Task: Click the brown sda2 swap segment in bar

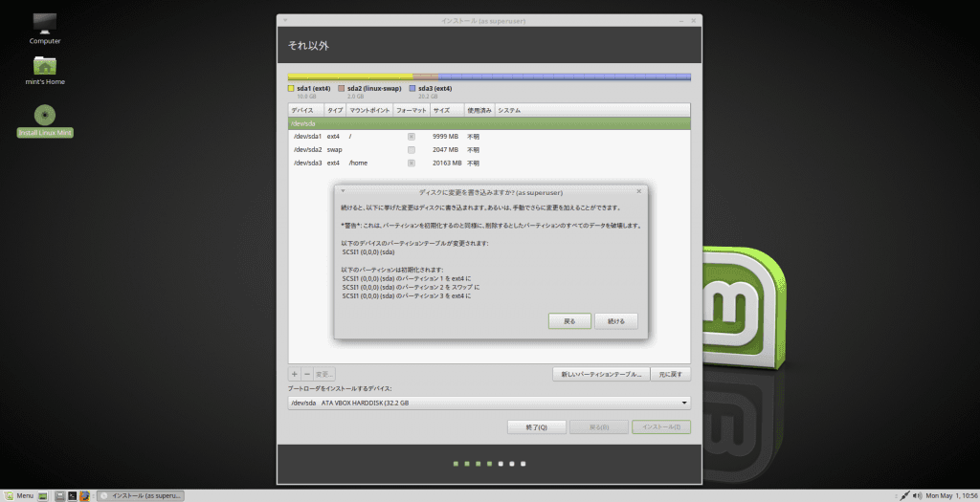Action: click(x=426, y=76)
